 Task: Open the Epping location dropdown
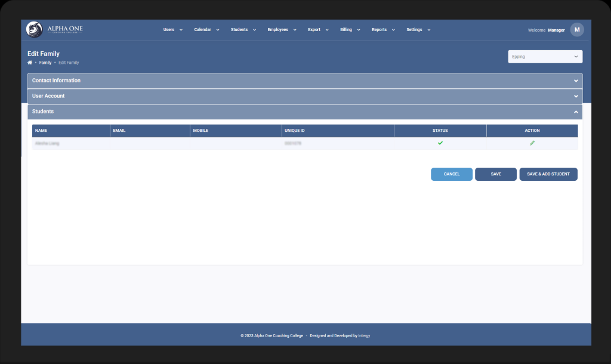(545, 57)
